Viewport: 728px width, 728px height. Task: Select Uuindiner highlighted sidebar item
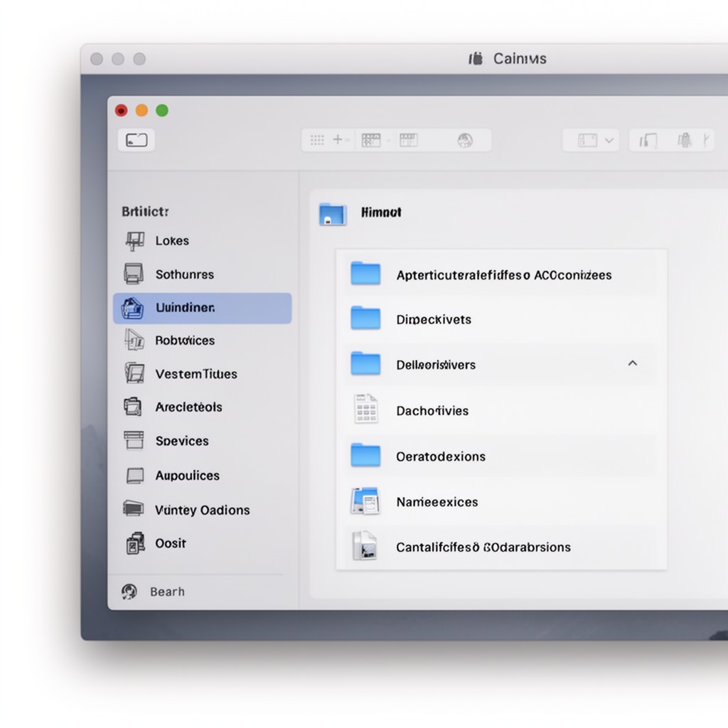[203, 309]
